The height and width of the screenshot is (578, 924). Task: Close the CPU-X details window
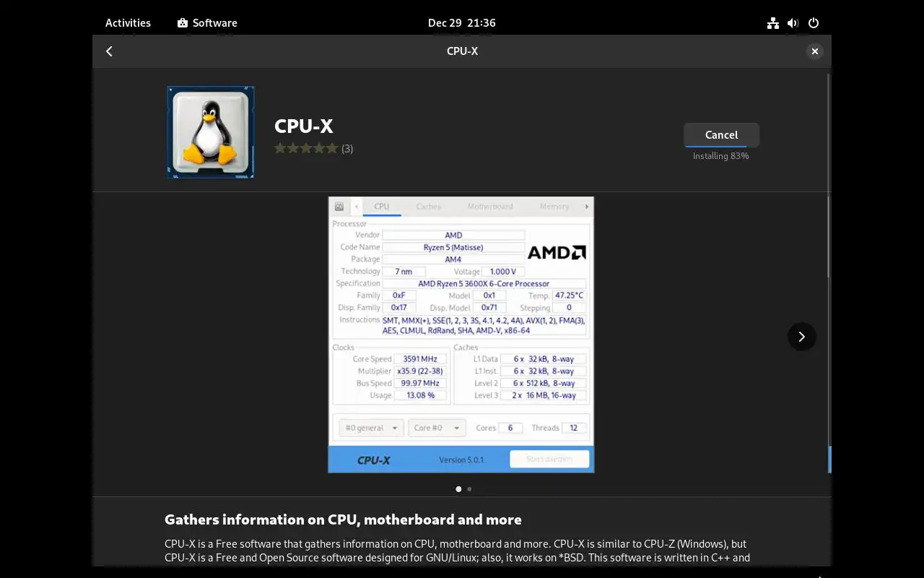tap(814, 51)
